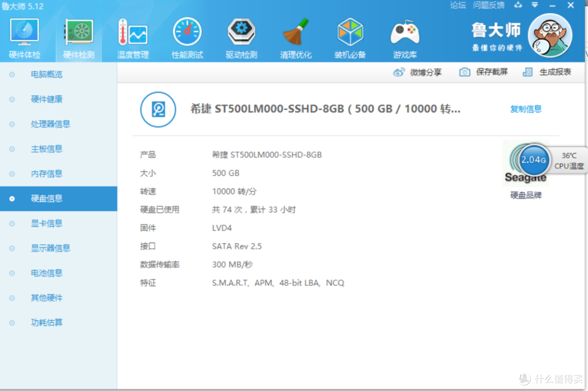Open the 问题反馈 feedback link
The width and height of the screenshot is (588, 391).
pyautogui.click(x=488, y=5)
